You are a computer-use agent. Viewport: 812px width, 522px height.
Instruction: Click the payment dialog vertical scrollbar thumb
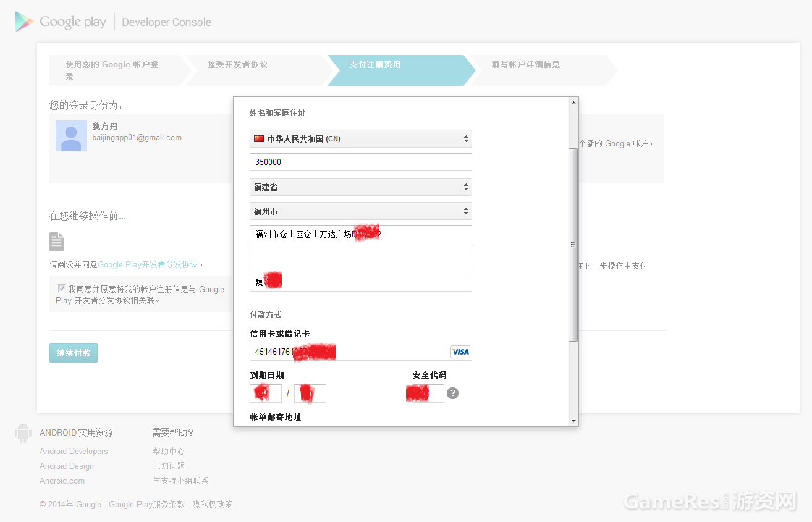click(x=573, y=245)
